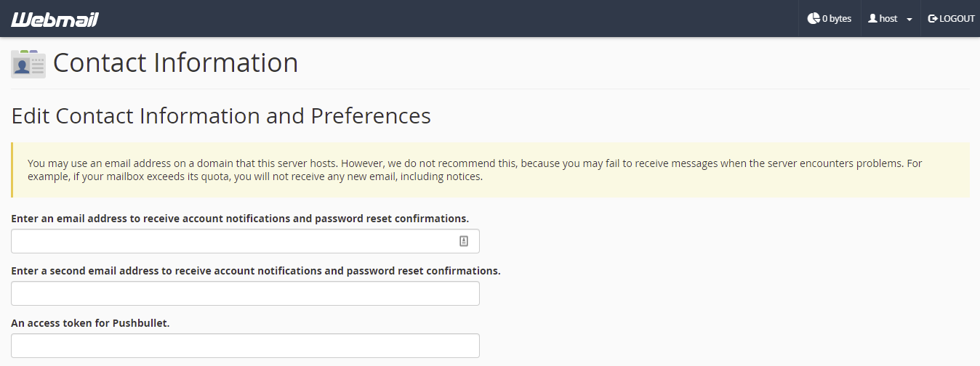
Task: Expand the host account dropdown caret
Action: point(909,20)
